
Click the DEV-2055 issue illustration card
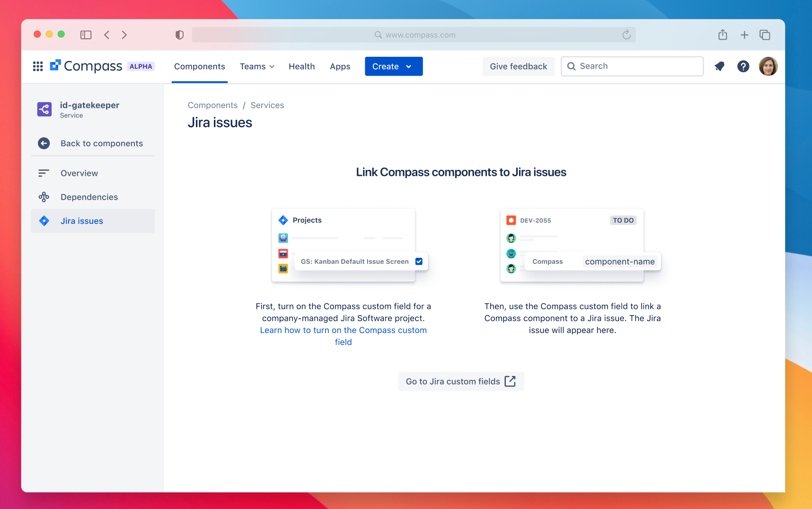pyautogui.click(x=572, y=245)
